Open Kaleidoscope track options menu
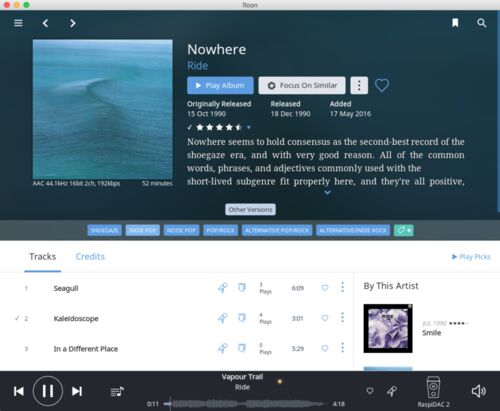Image resolution: width=500 pixels, height=411 pixels. pos(342,318)
